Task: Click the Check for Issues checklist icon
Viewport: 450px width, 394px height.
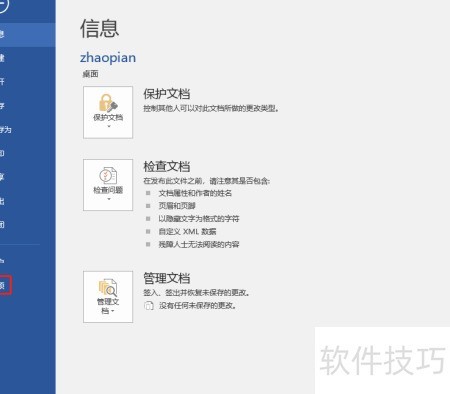Action: point(108,175)
